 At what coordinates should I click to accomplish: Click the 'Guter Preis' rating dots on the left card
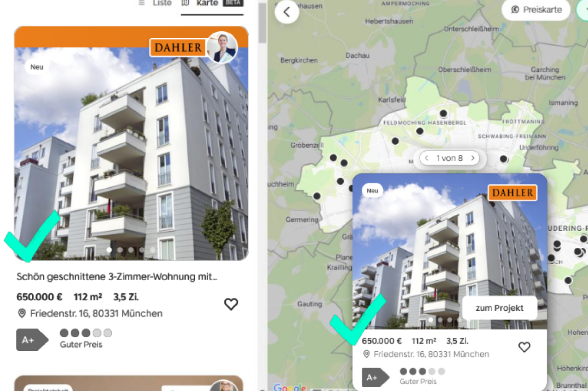(x=86, y=333)
